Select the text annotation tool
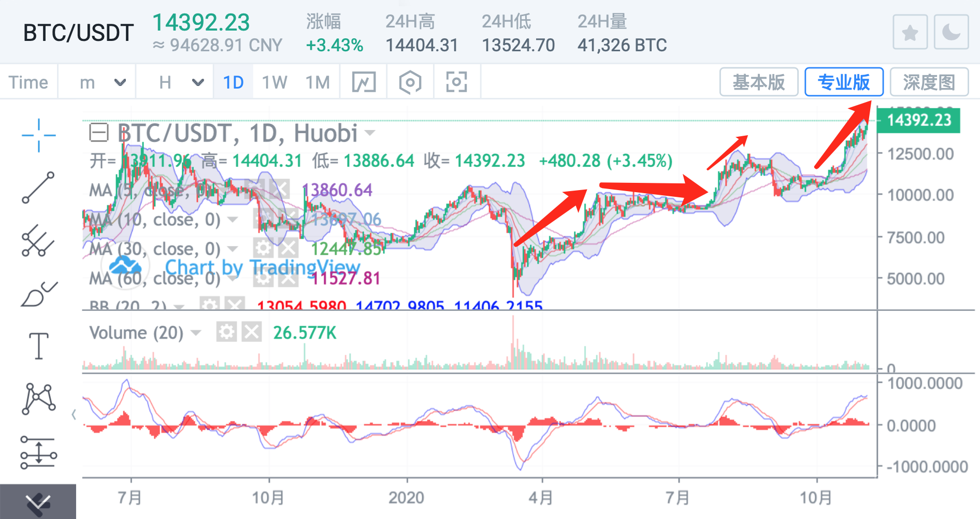This screenshot has width=980, height=519. coord(39,346)
